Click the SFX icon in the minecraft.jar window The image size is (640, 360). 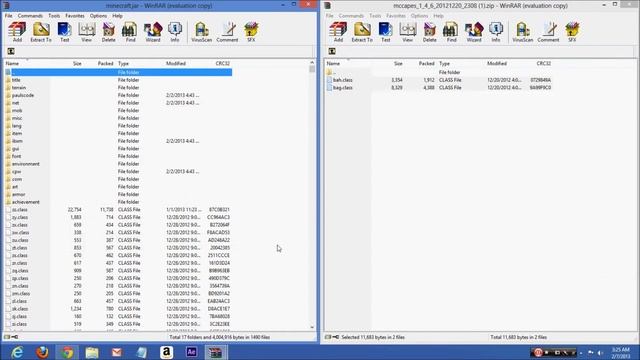pos(251,32)
